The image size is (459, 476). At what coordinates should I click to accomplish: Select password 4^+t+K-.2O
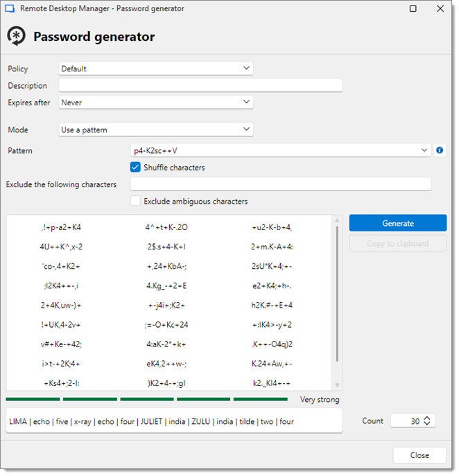pos(167,228)
